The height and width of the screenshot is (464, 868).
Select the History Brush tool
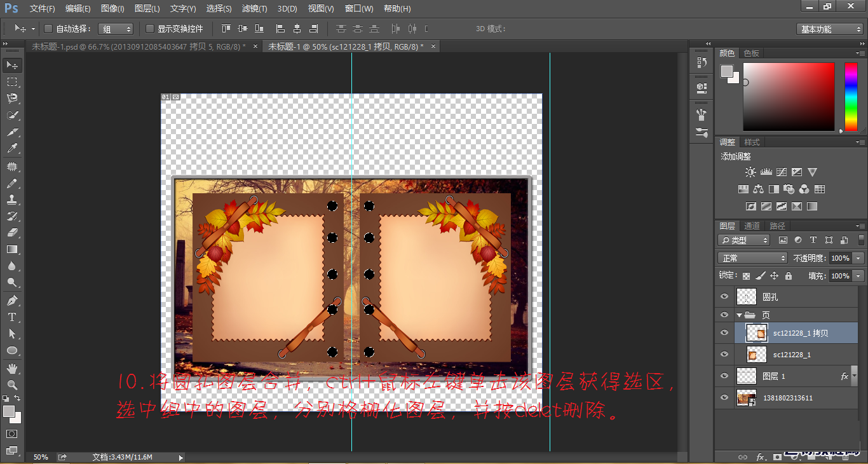point(12,216)
